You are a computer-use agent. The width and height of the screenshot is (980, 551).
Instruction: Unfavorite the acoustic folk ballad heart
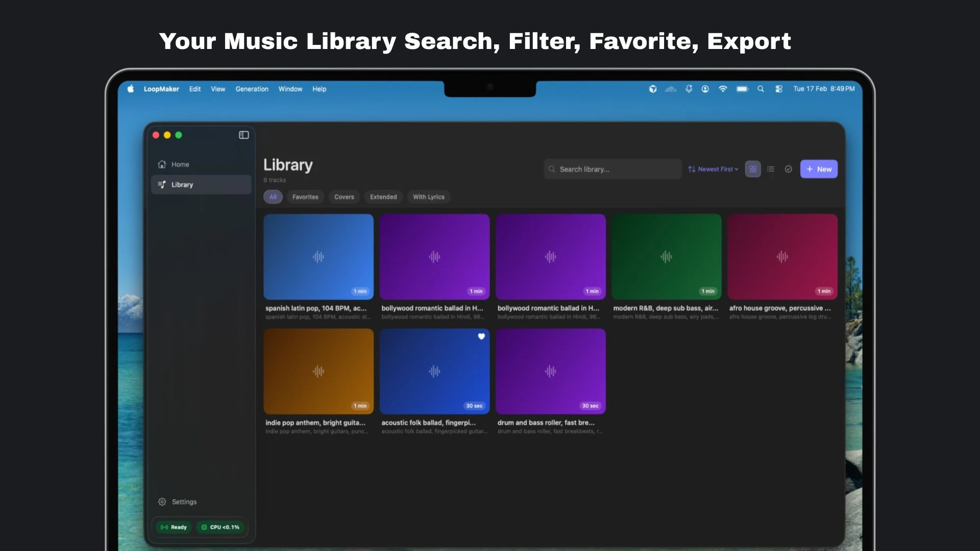click(x=481, y=337)
